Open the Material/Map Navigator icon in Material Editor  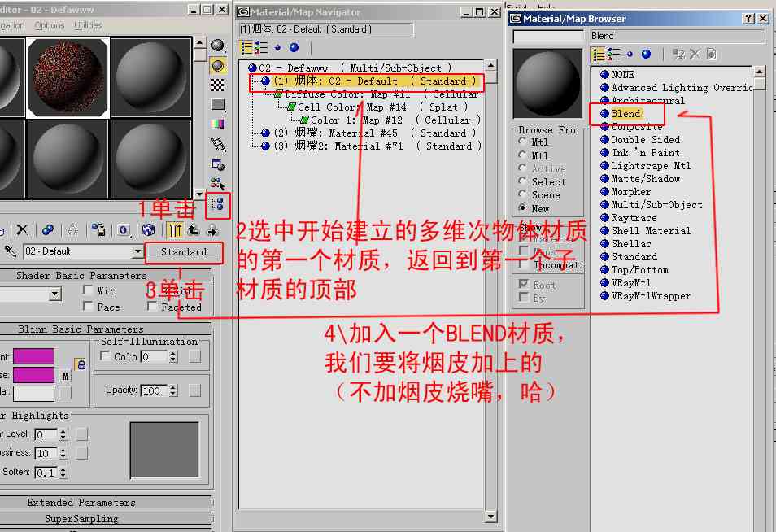point(218,204)
